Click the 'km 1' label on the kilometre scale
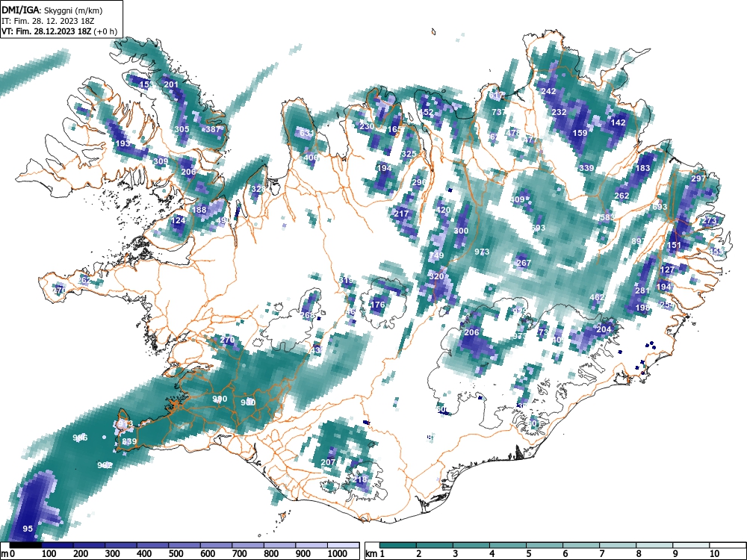This screenshot has height=560, width=747. click(376, 554)
